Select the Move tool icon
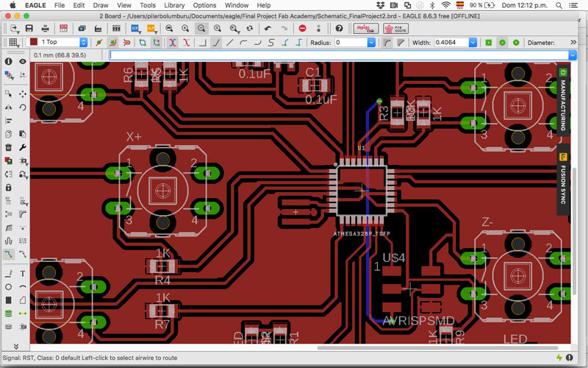The width and height of the screenshot is (588, 368). [23, 93]
